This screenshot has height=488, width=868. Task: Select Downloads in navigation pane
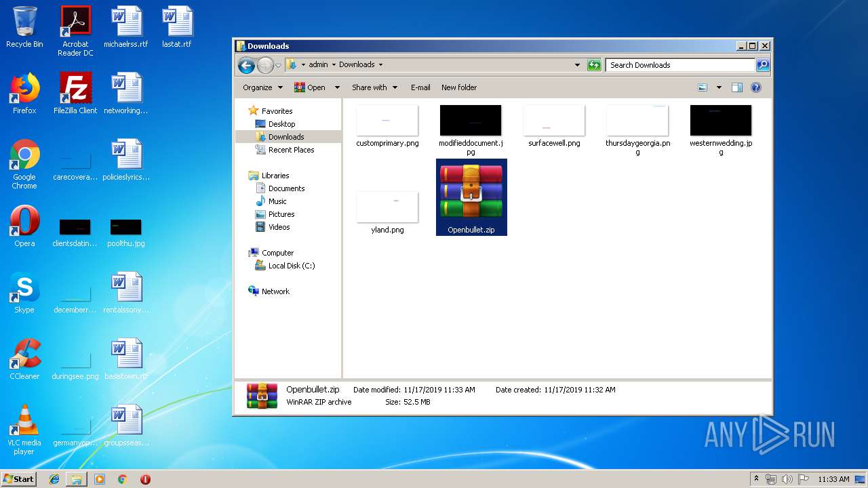point(279,137)
